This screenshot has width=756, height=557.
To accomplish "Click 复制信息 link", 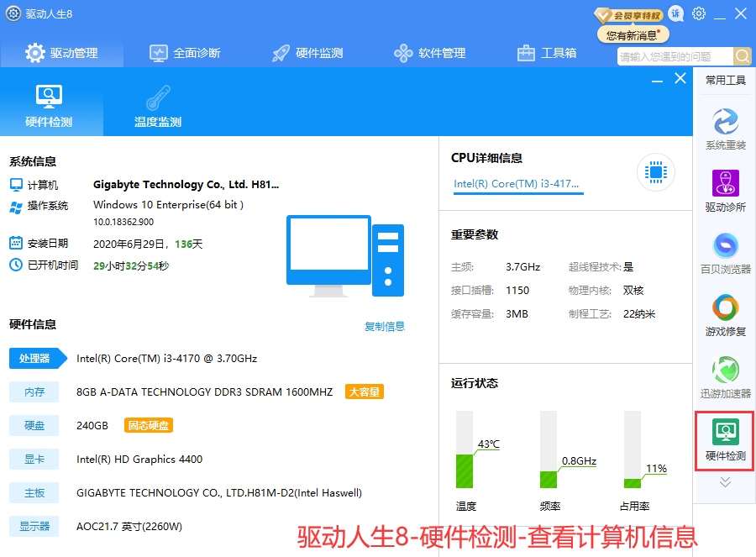I will click(384, 327).
